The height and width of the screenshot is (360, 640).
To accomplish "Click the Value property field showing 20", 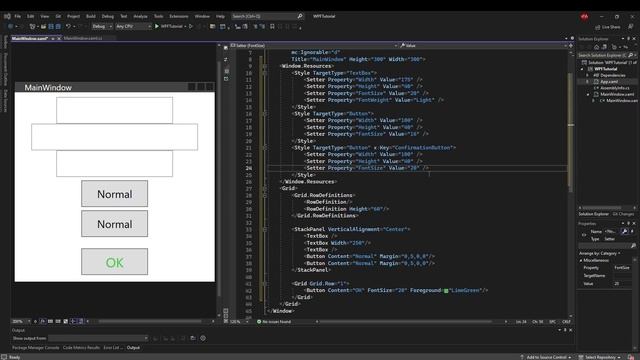I will pos(622,283).
